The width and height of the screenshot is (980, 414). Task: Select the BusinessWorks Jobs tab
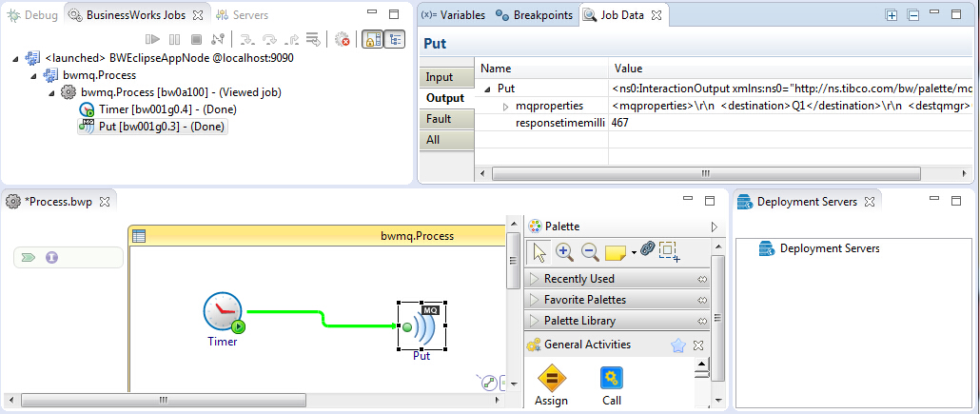[x=136, y=15]
